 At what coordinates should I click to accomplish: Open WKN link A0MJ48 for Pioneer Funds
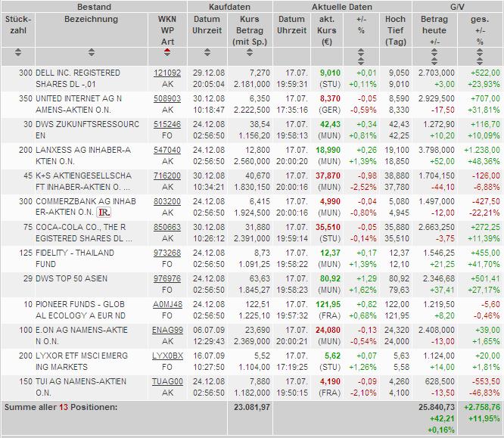167,304
